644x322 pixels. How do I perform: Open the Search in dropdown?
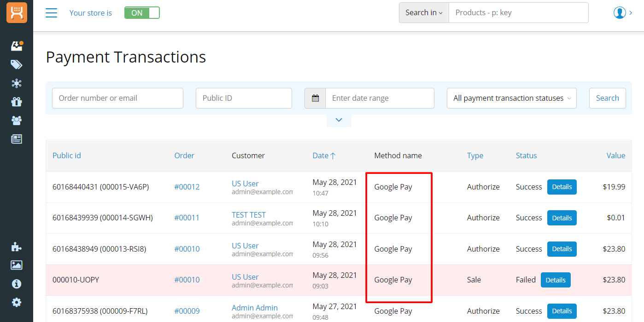pyautogui.click(x=424, y=13)
